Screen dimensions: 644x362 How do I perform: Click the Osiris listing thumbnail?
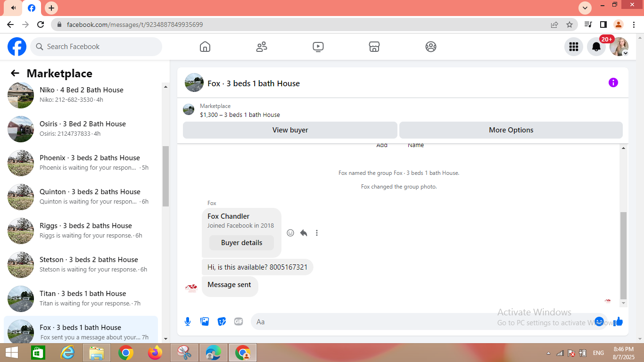pyautogui.click(x=21, y=129)
